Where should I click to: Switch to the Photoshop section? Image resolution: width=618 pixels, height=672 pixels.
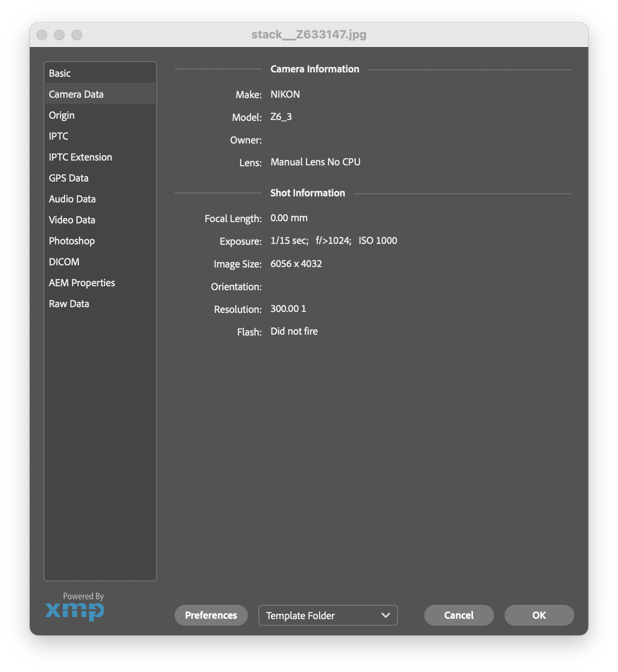(x=100, y=240)
